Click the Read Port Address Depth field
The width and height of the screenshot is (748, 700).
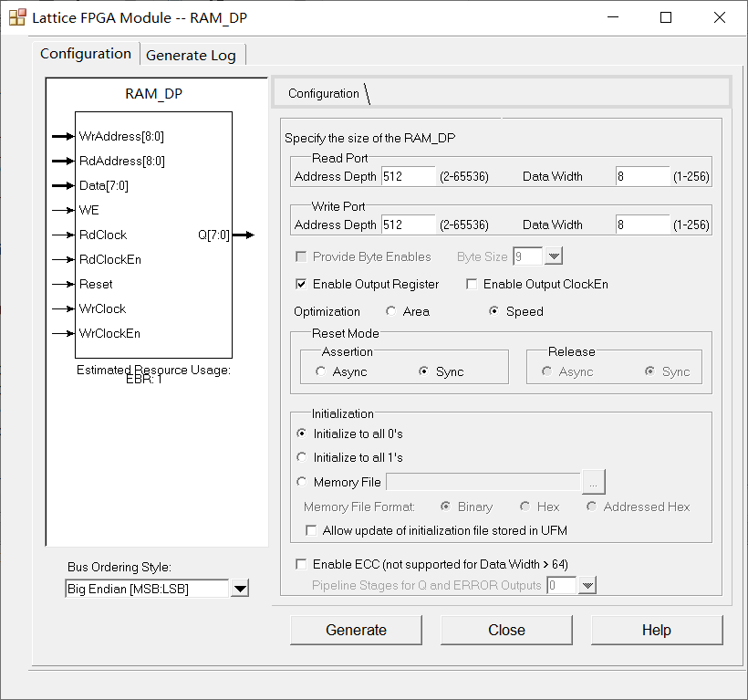[x=408, y=176]
